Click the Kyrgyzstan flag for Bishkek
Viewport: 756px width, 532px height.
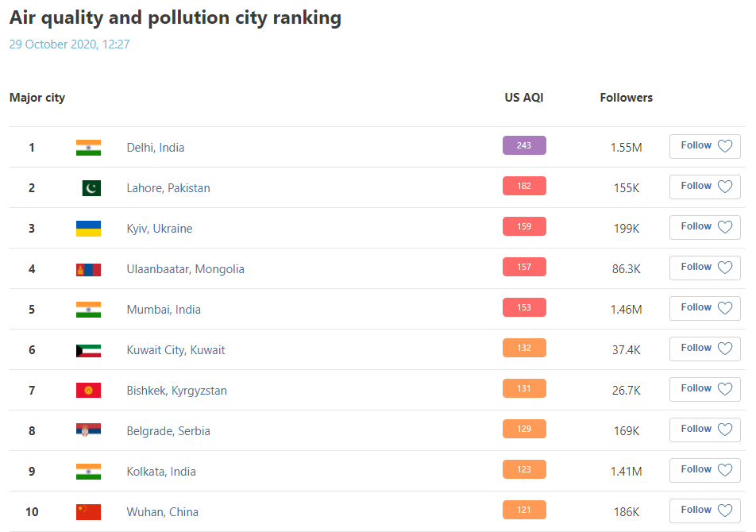point(88,391)
